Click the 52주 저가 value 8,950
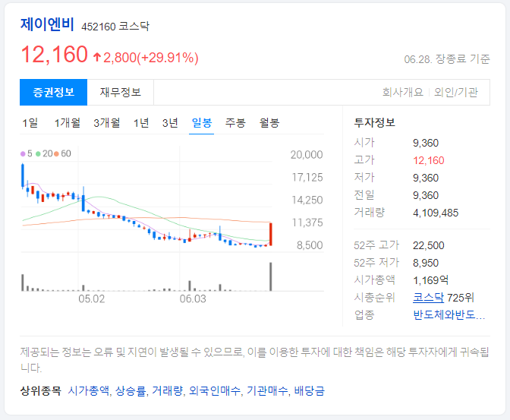The image size is (510, 420). coord(426,263)
